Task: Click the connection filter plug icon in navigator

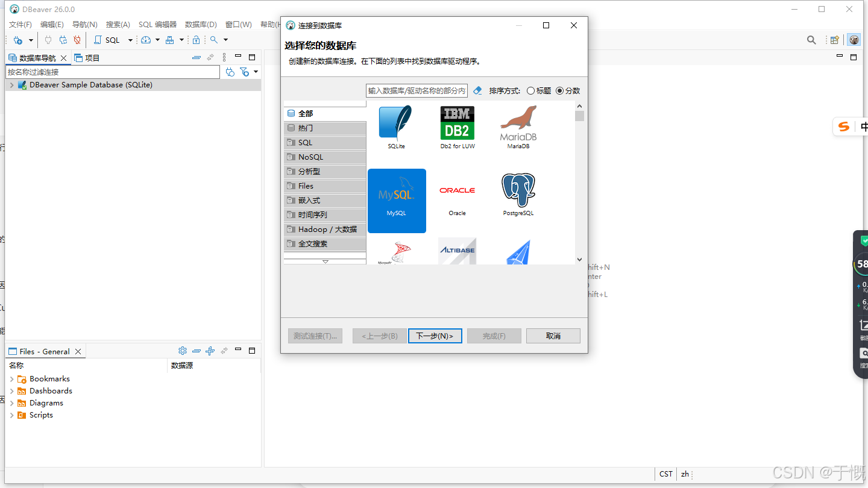Action: coord(230,72)
